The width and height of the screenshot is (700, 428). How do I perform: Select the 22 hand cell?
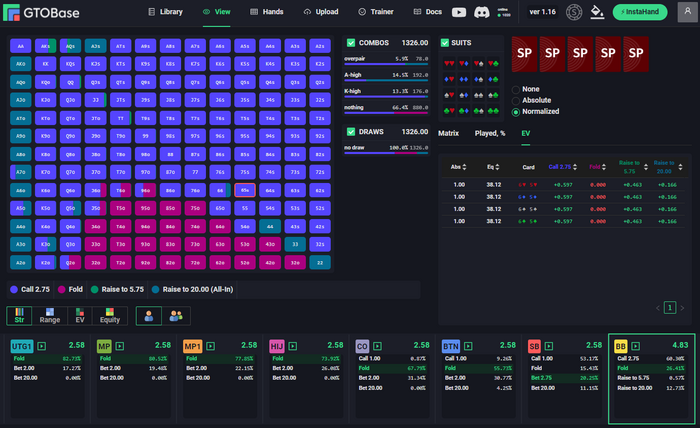click(x=320, y=262)
